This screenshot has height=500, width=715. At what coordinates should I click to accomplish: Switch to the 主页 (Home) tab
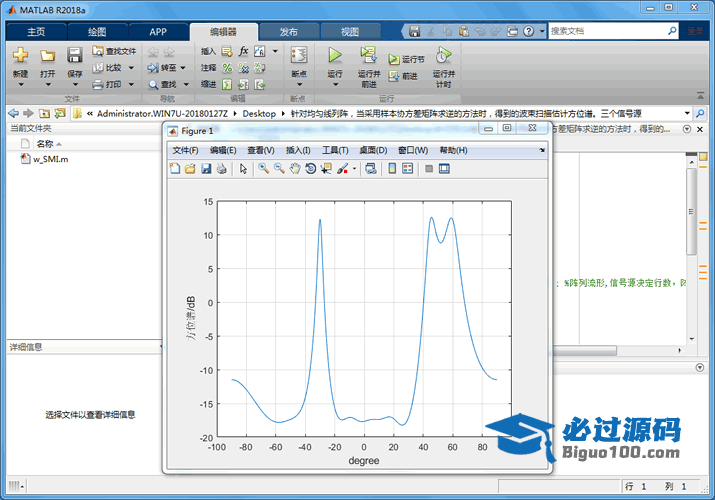click(x=36, y=32)
